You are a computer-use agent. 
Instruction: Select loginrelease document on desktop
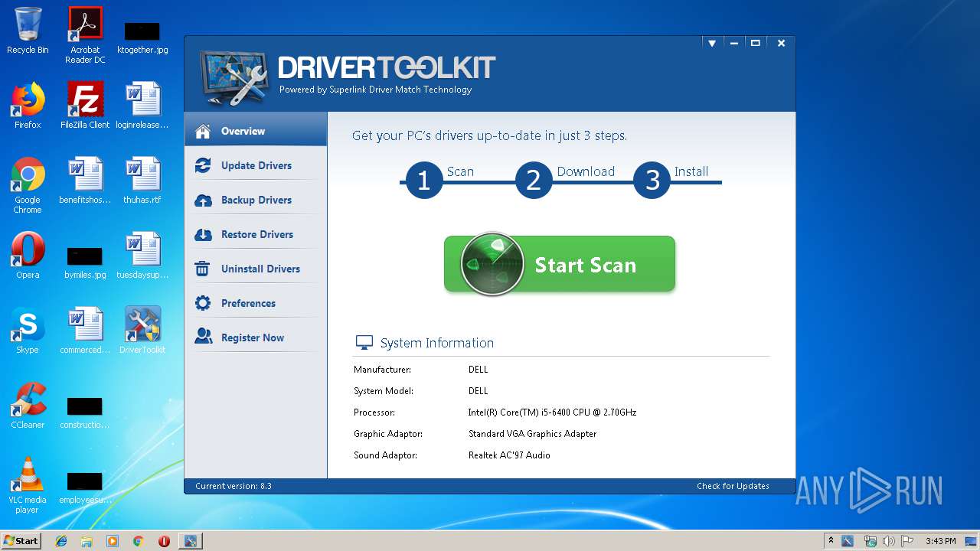(x=142, y=106)
